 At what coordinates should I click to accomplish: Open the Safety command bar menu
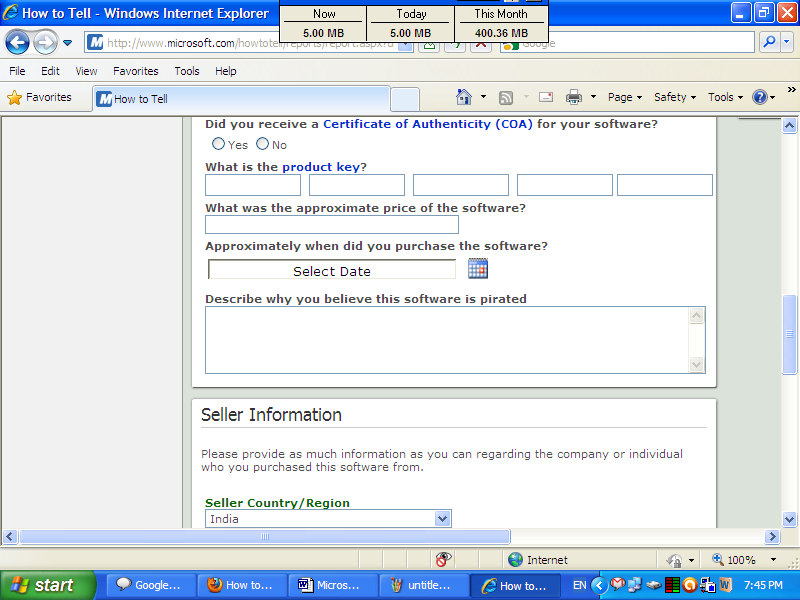[x=674, y=97]
